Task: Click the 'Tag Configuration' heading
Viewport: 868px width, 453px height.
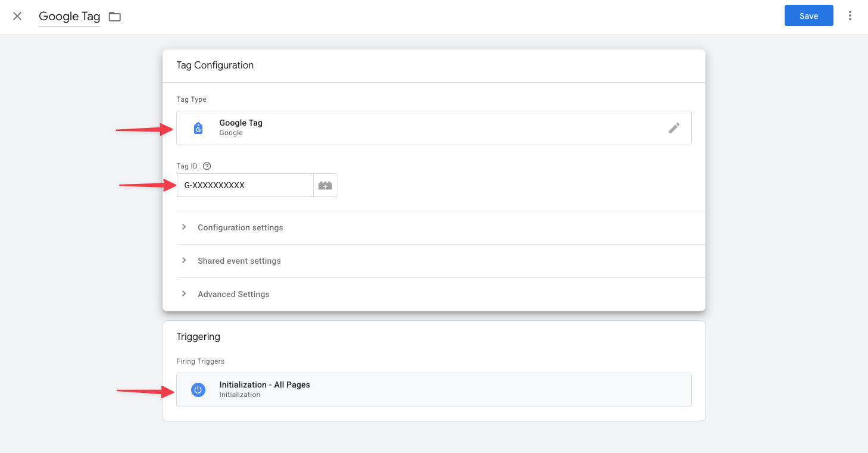Action: [x=215, y=65]
